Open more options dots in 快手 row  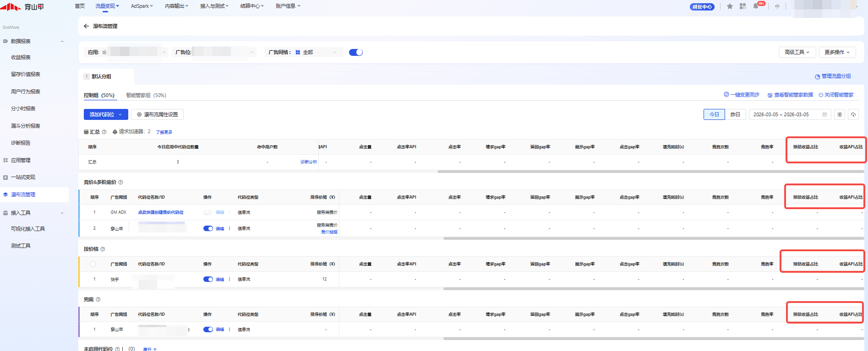pos(229,279)
